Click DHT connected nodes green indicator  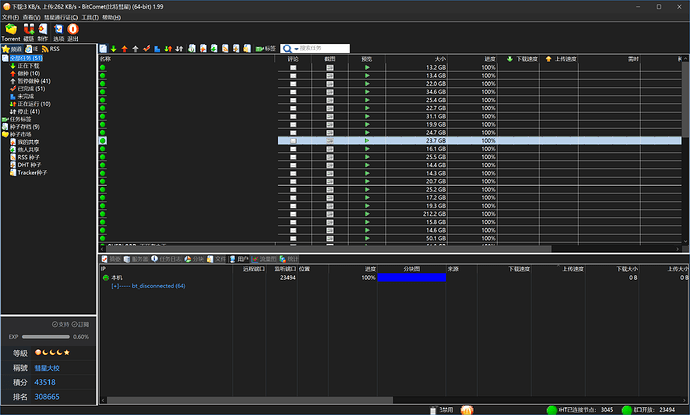coord(551,410)
